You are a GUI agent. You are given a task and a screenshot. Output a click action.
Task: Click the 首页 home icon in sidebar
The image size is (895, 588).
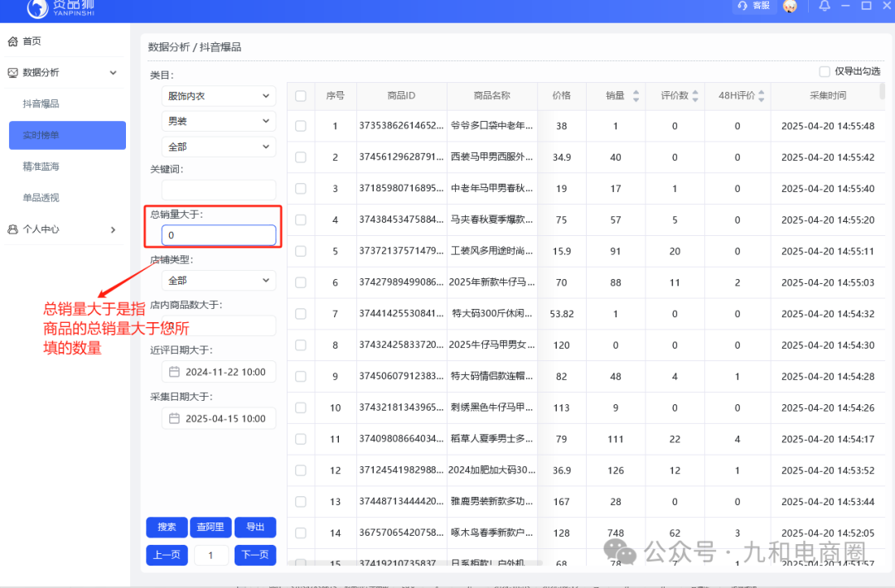pyautogui.click(x=12, y=40)
